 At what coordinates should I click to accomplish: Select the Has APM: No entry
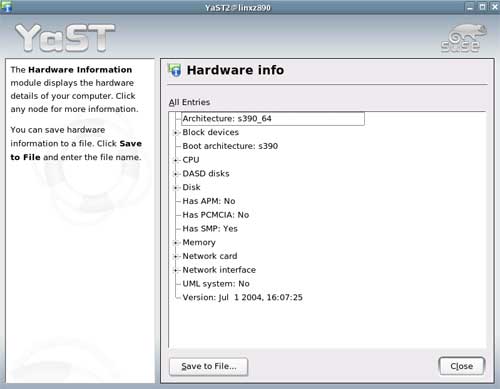209,201
